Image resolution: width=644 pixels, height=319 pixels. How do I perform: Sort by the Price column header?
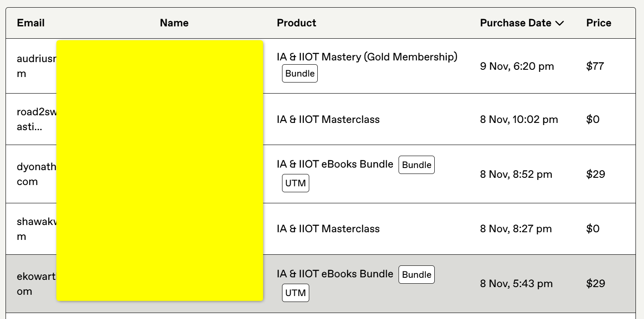598,23
